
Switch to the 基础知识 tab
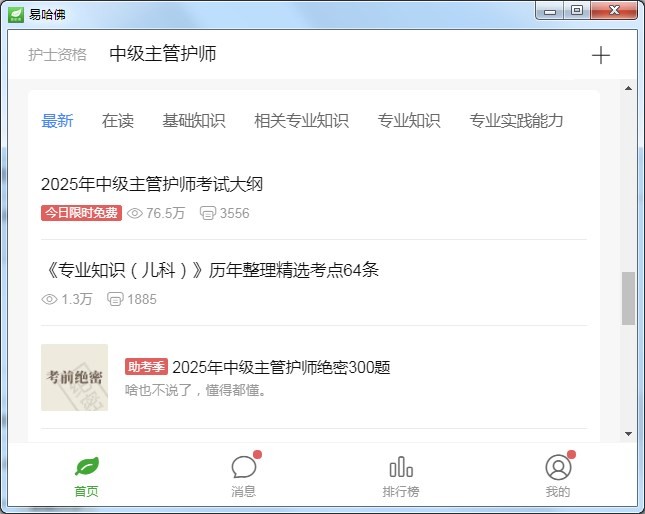[x=194, y=120]
